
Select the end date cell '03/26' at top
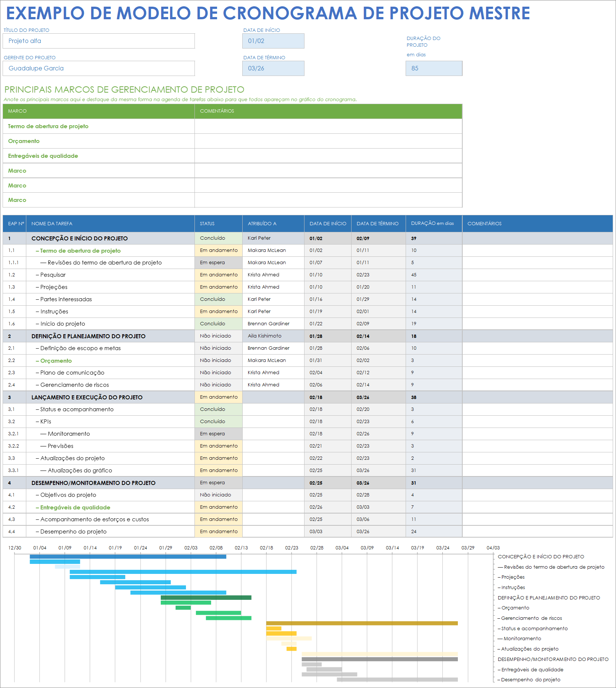pos(273,69)
